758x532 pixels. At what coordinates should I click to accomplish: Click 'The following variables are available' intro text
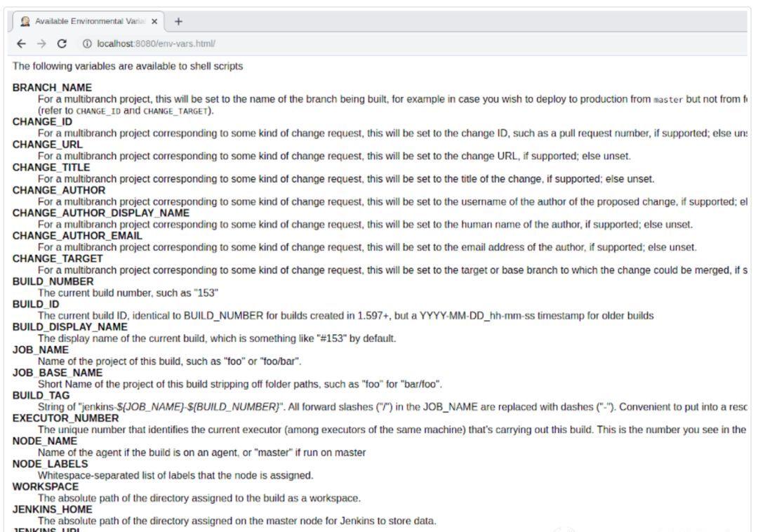click(128, 66)
